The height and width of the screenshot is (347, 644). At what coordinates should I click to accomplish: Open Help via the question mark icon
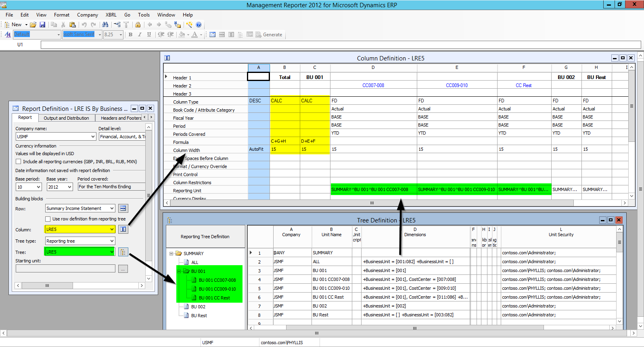point(199,25)
